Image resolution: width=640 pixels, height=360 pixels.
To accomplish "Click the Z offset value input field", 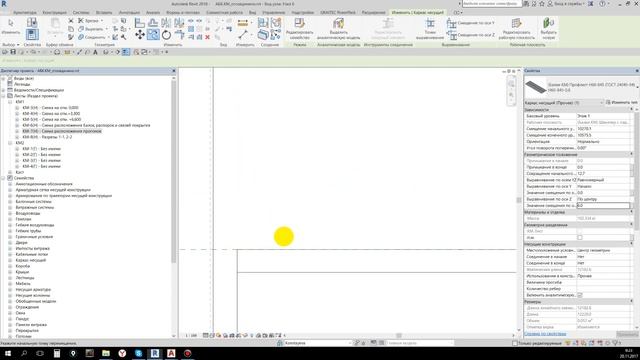I will 603,205.
